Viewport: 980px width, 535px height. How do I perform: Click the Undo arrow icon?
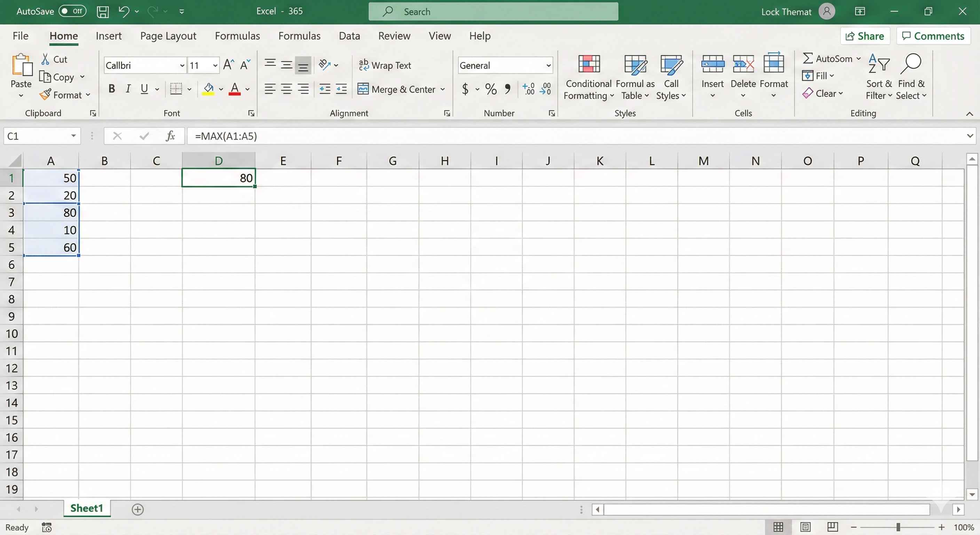click(x=123, y=11)
